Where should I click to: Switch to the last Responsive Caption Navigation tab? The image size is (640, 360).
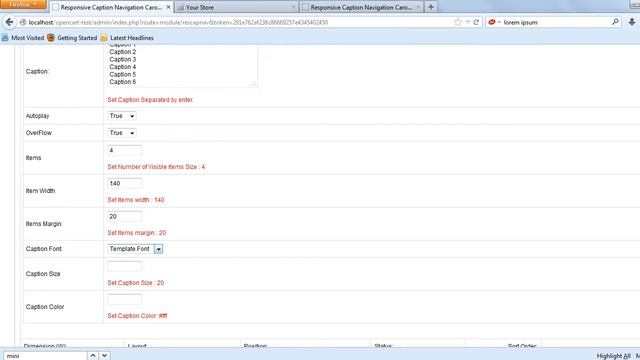tap(361, 7)
